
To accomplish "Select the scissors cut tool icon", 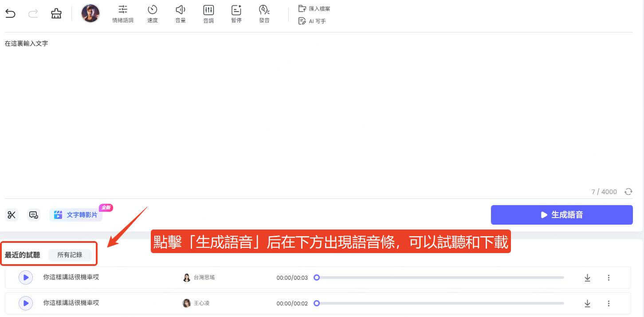I will click(x=12, y=215).
